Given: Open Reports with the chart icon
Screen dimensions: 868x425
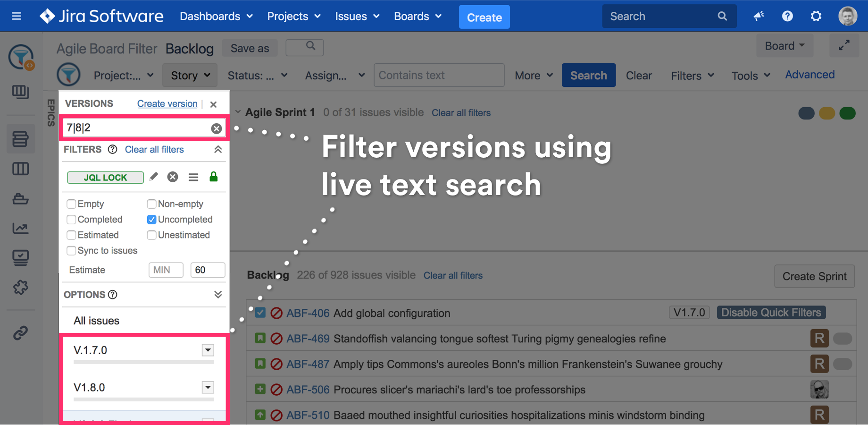Looking at the screenshot, I should (21, 228).
